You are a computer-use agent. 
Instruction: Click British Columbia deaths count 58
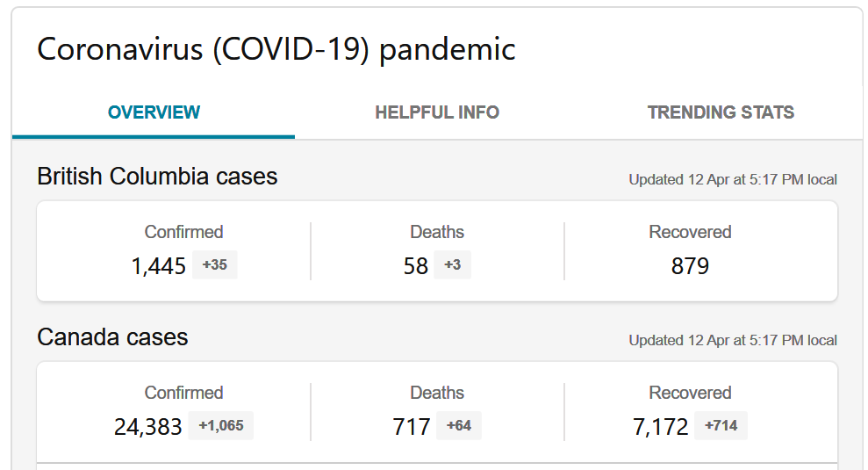(416, 266)
